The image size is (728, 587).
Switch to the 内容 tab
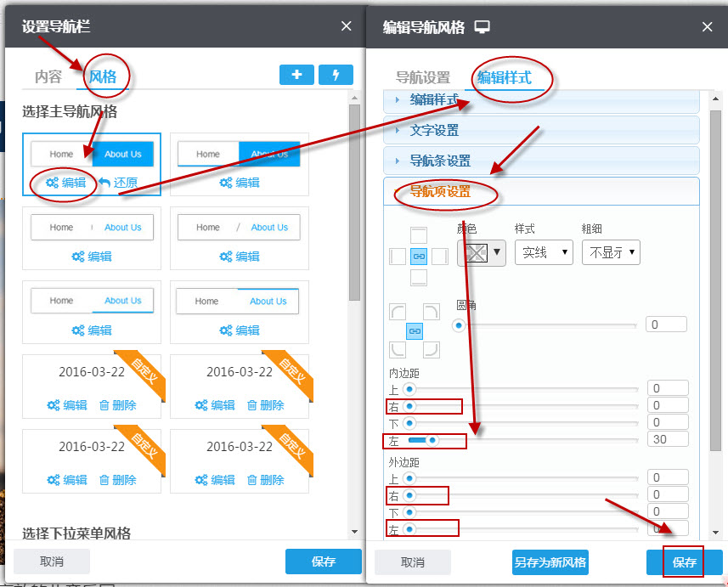[48, 76]
